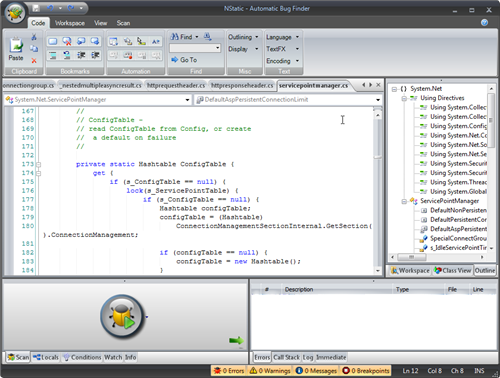Toggle the 0 Breakpoints filter
500x378 pixels.
click(x=366, y=371)
